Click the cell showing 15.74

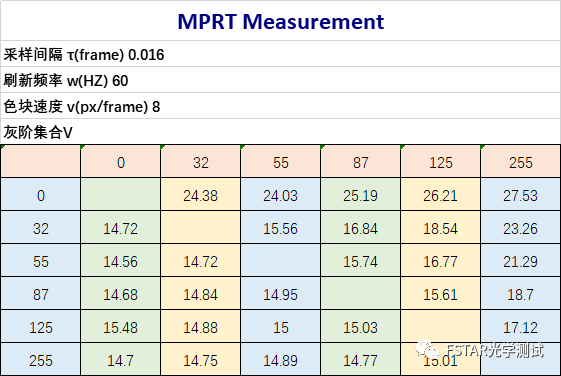pyautogui.click(x=361, y=261)
